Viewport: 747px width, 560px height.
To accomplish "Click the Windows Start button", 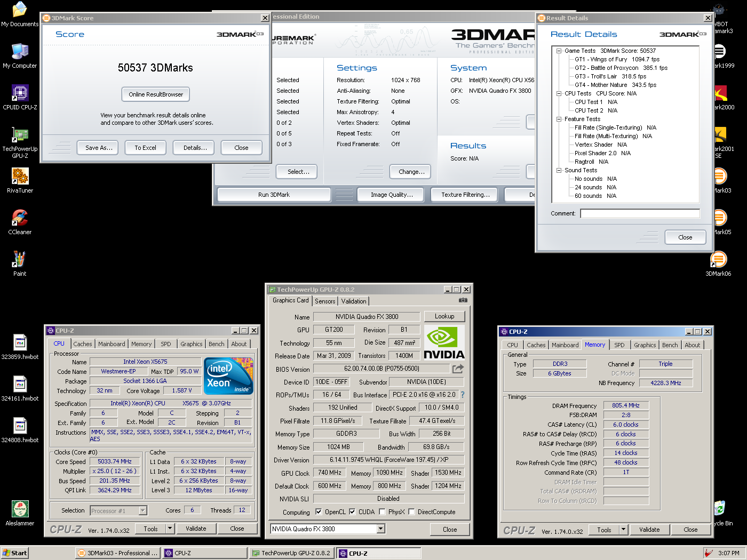I will 14,553.
